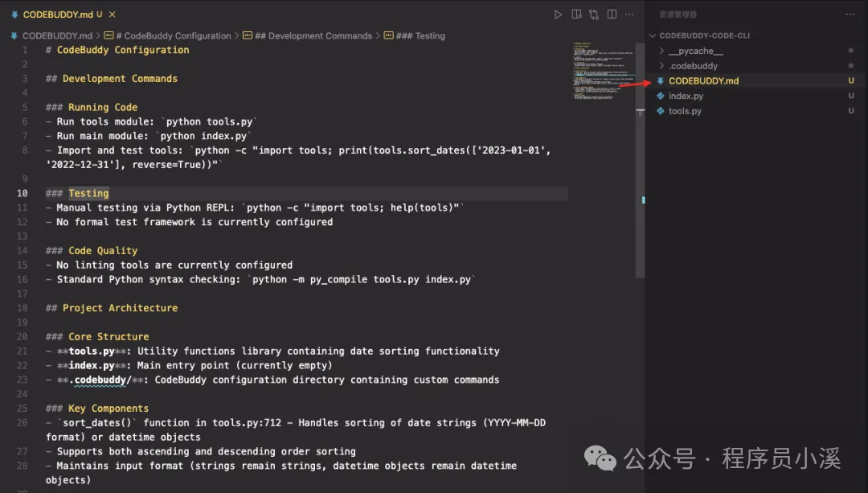
Task: Expand the .codebuddy folder
Action: click(693, 66)
